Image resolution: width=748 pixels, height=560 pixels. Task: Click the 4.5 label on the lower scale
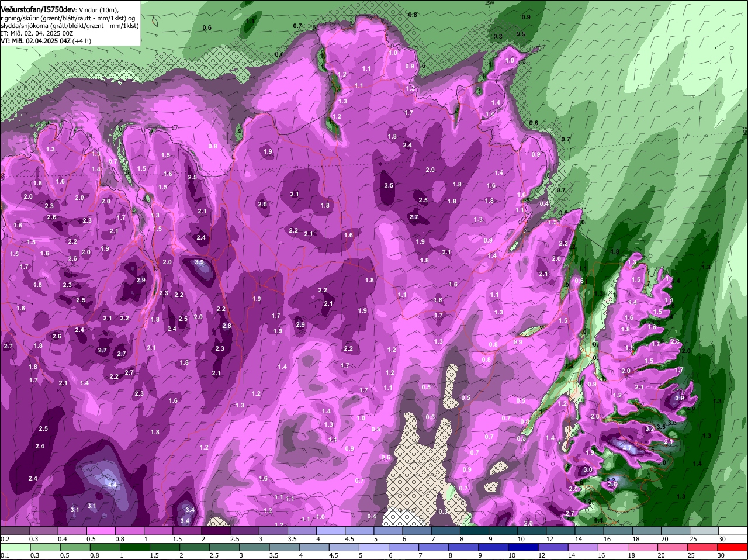(334, 555)
